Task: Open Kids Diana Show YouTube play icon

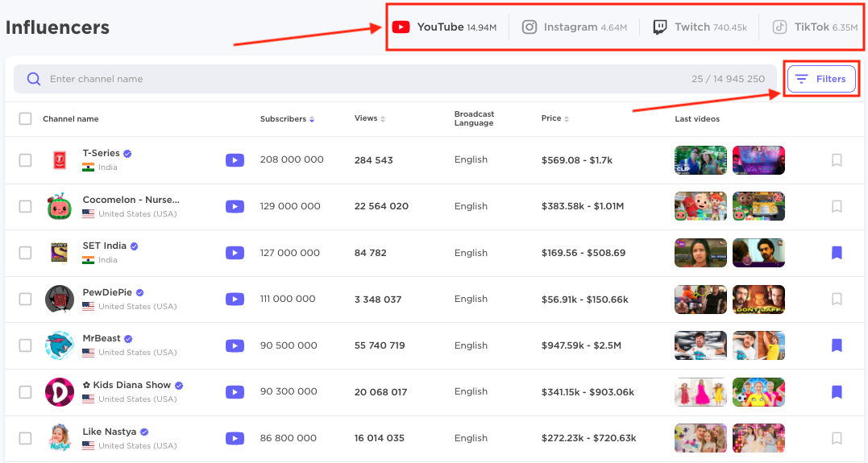Action: coord(235,392)
